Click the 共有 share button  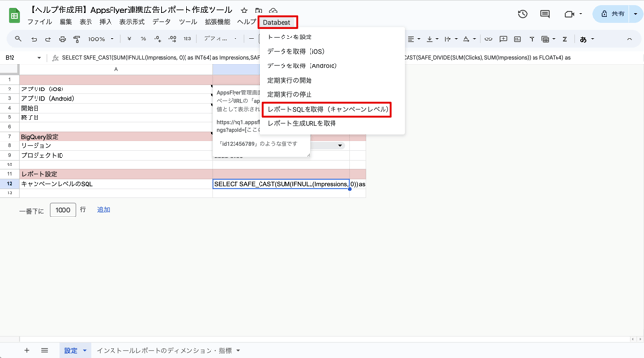pyautogui.click(x=612, y=14)
